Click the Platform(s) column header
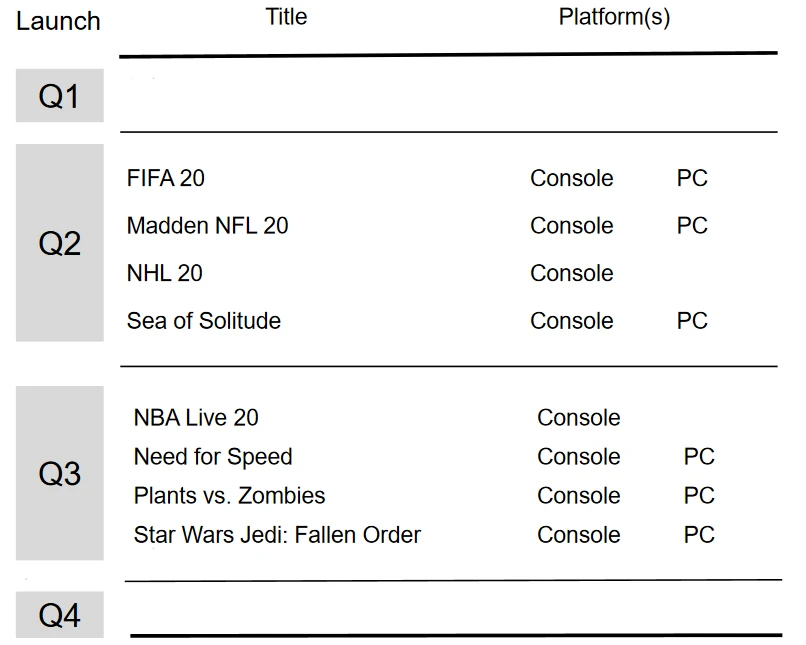The image size is (806, 645). tap(614, 17)
